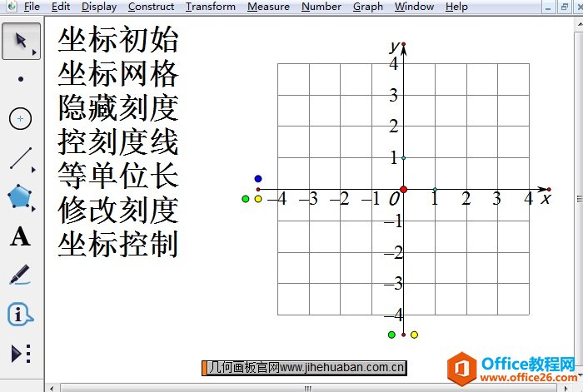Open the Custom tools icon
This screenshot has height=392, width=583.
[21, 354]
